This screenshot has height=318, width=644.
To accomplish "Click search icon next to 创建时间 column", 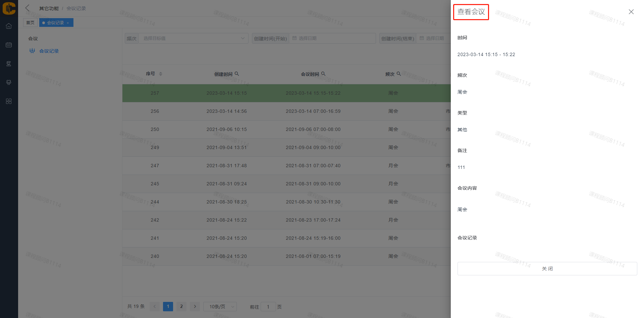I will coord(237,74).
